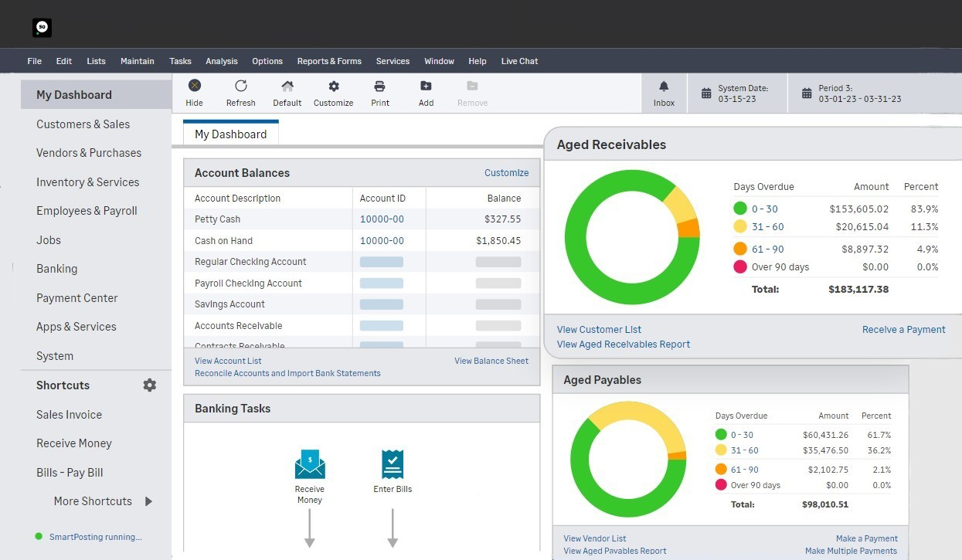
Task: Click the SmartPosting green status dot
Action: [x=39, y=536]
